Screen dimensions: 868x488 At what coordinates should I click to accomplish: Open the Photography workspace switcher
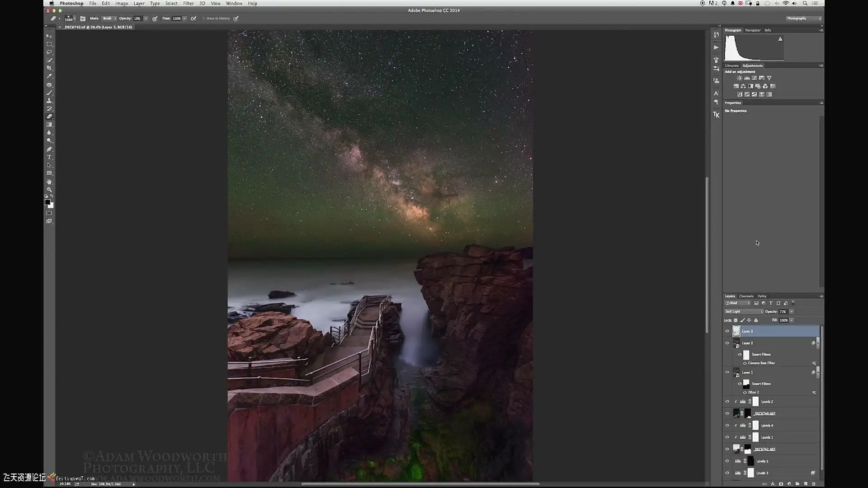[803, 19]
